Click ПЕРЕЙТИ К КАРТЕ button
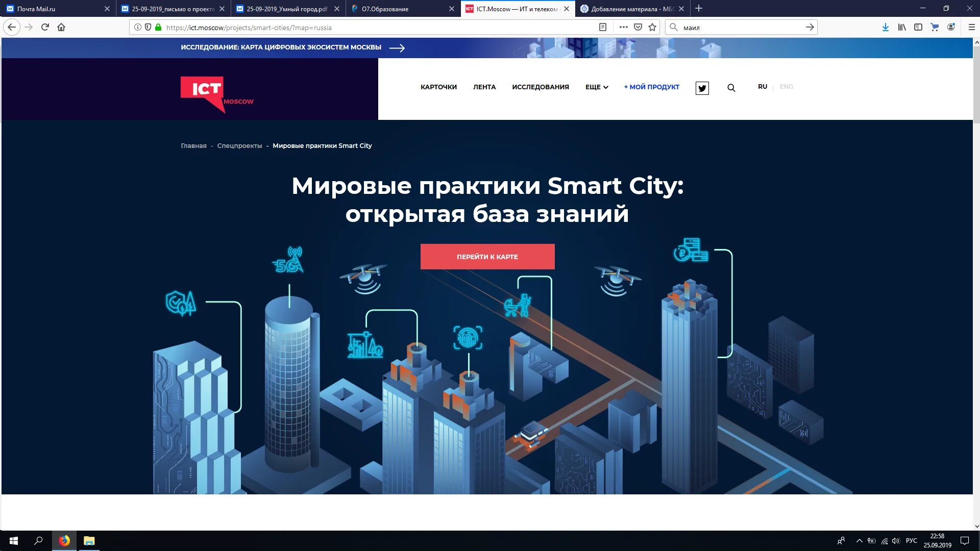This screenshot has height=551, width=980. click(x=487, y=257)
